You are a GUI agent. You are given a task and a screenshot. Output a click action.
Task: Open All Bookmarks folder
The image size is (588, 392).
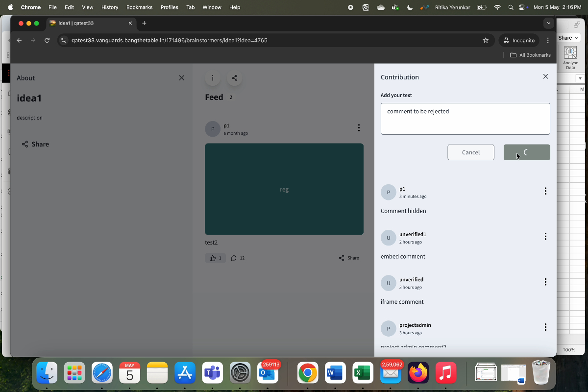pyautogui.click(x=530, y=55)
